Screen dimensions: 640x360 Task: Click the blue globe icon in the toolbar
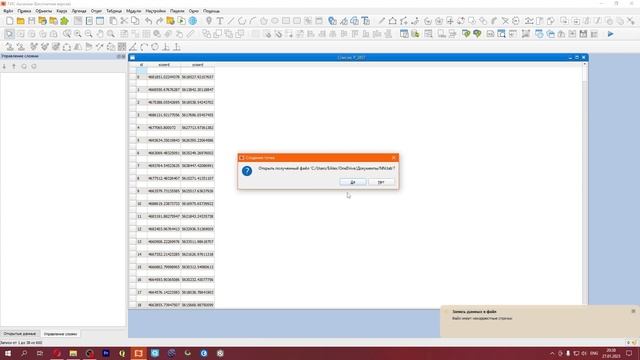[193, 21]
